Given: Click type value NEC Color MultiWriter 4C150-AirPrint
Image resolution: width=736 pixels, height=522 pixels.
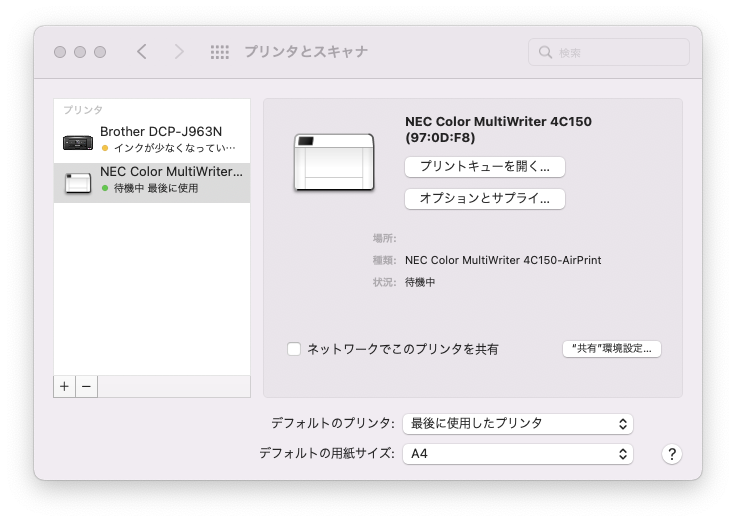Looking at the screenshot, I should coord(503,260).
